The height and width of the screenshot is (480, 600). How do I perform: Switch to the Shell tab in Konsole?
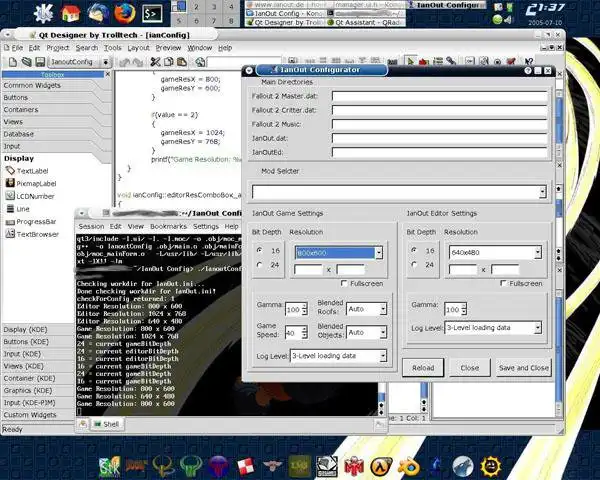tap(106, 424)
